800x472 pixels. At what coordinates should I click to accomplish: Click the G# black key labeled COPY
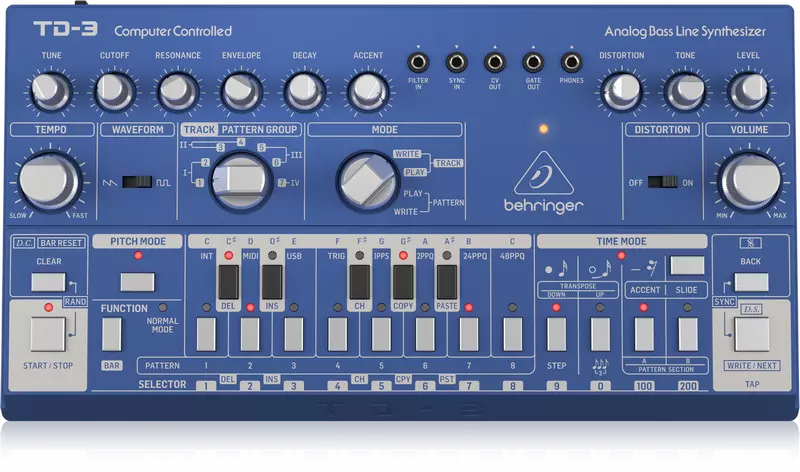click(403, 282)
